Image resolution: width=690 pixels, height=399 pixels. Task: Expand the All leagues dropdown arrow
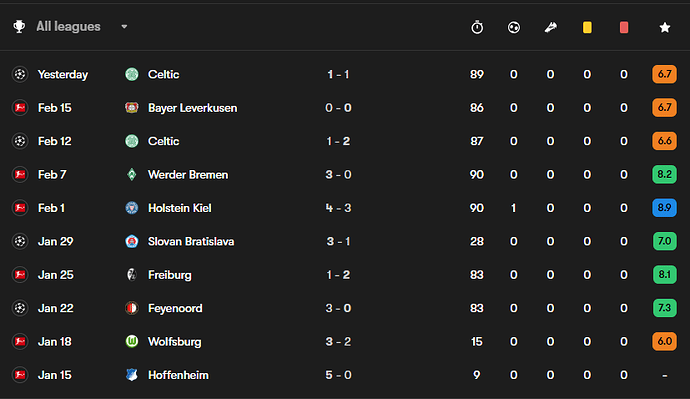point(124,27)
